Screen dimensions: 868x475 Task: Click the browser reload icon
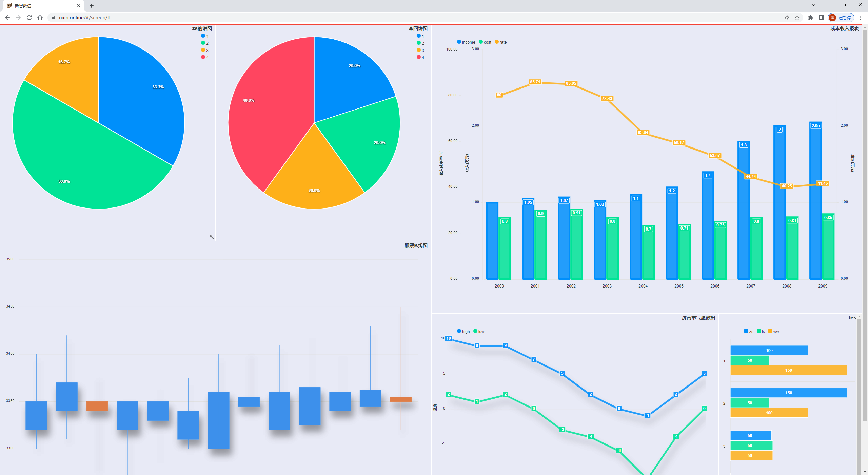tap(29, 18)
